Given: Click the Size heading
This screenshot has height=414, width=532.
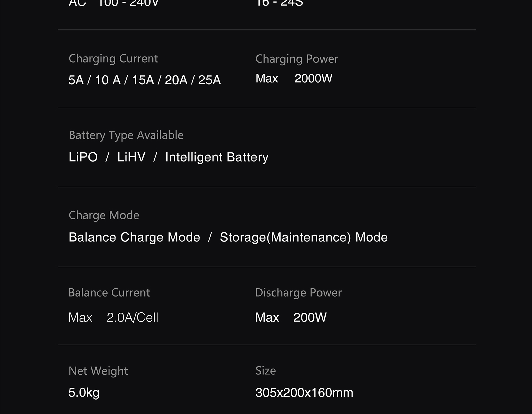Looking at the screenshot, I should (x=265, y=371).
